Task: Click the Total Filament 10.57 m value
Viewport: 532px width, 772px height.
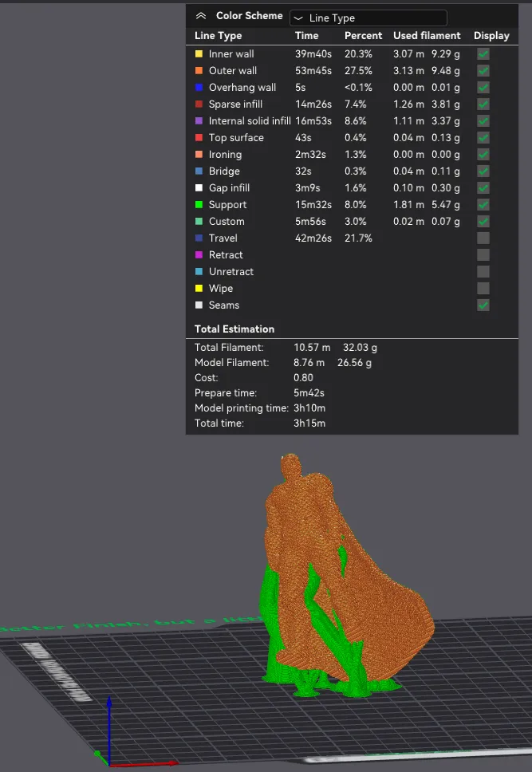Action: (312, 348)
